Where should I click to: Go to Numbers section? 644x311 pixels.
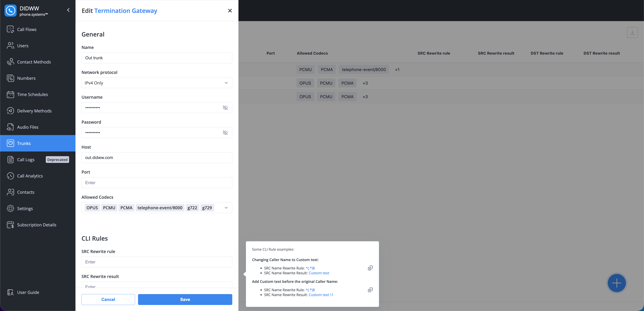coord(26,78)
